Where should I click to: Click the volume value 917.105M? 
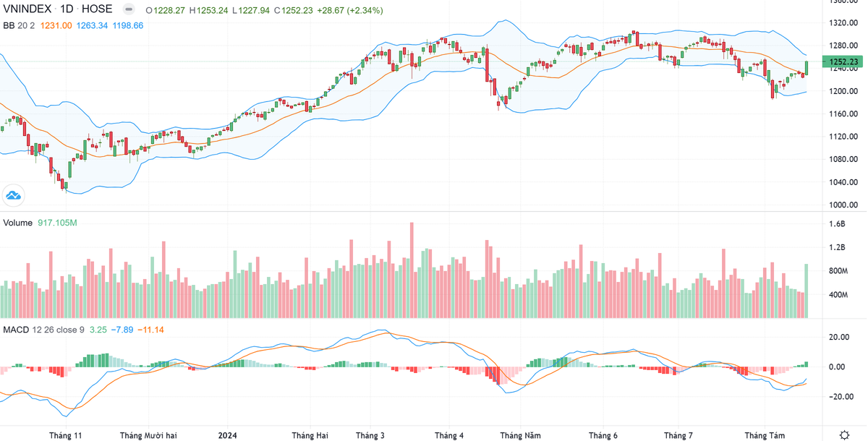[x=56, y=223]
